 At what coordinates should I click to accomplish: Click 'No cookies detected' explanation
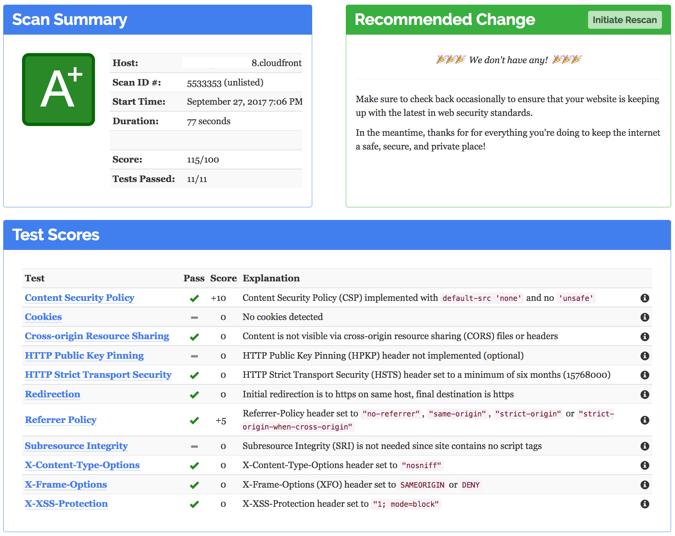(282, 317)
